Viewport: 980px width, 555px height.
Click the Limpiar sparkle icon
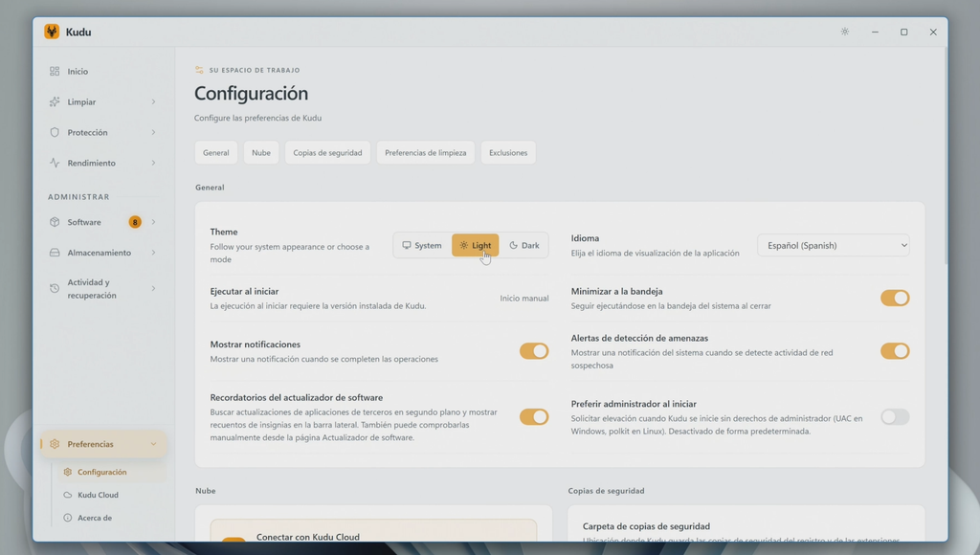pyautogui.click(x=55, y=101)
